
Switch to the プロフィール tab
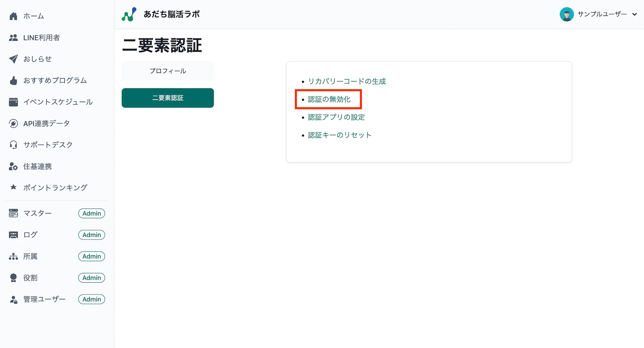click(168, 71)
